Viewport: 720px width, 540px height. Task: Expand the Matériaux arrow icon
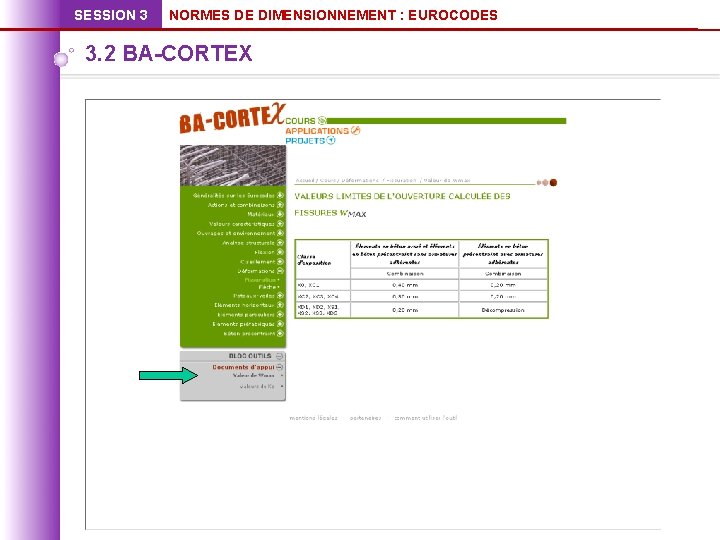280,214
